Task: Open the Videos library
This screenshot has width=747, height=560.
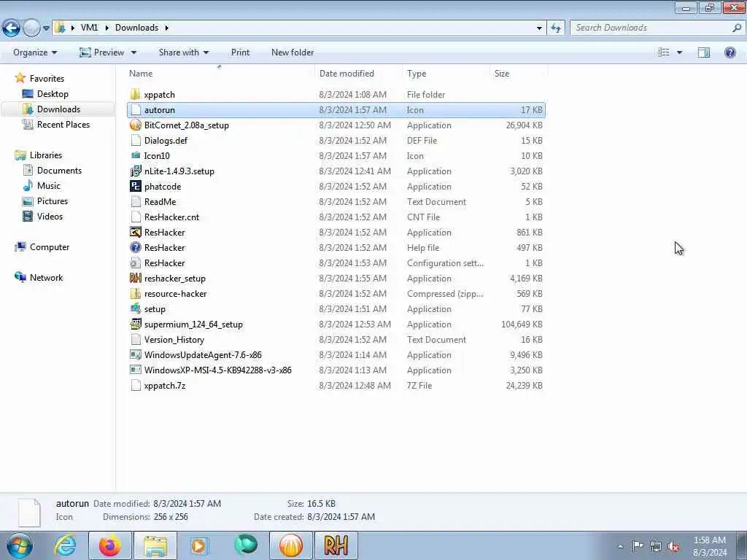Action: point(50,216)
